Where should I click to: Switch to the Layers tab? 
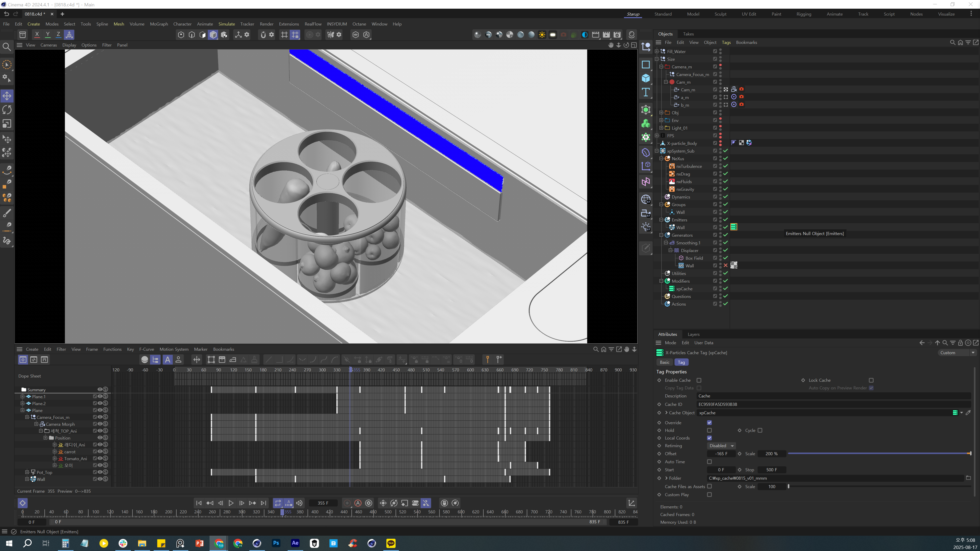694,334
